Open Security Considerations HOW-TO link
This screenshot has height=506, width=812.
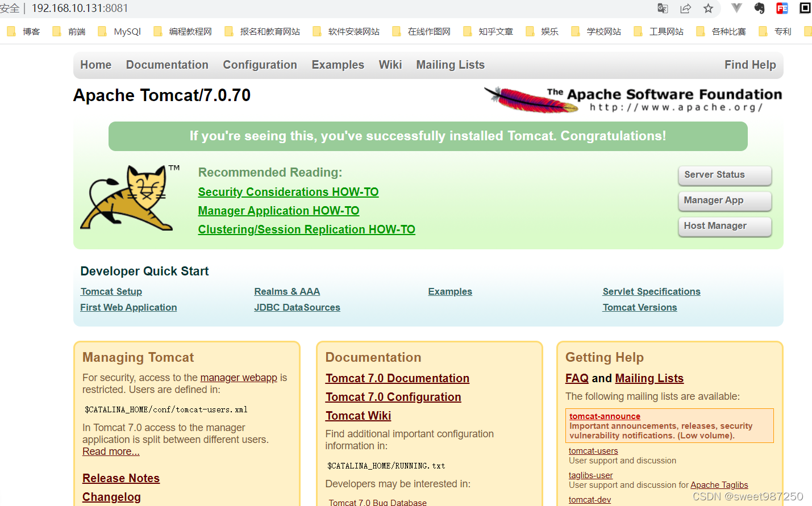[288, 192]
